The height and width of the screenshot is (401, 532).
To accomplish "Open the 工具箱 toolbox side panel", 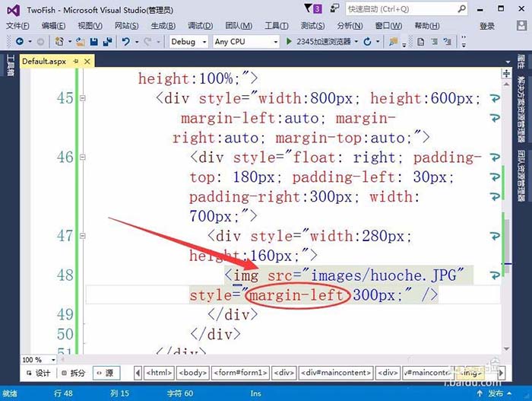I will [11, 65].
